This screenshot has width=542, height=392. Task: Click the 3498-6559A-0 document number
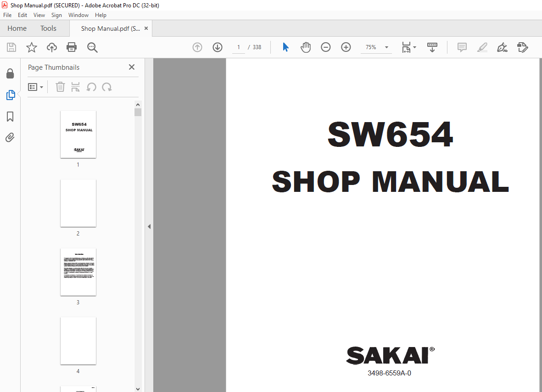pos(389,373)
